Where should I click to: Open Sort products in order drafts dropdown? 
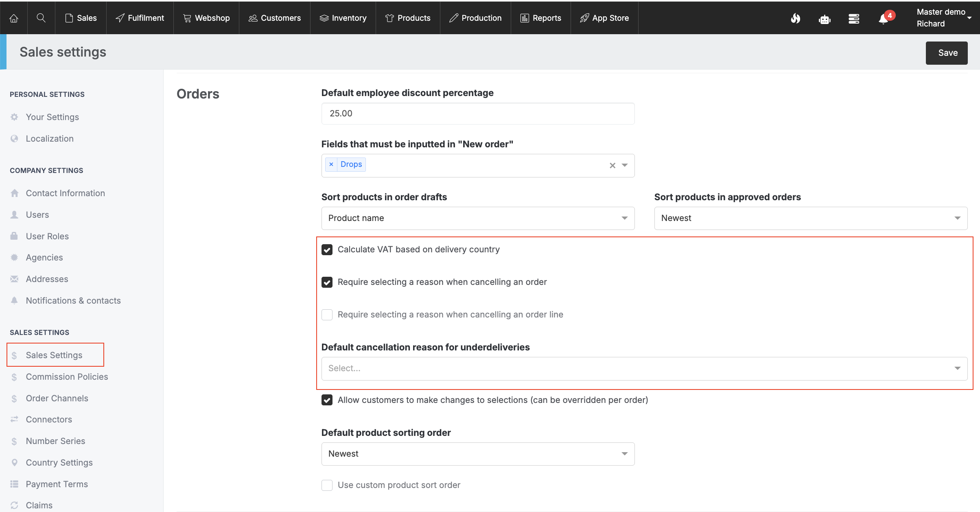coord(478,218)
